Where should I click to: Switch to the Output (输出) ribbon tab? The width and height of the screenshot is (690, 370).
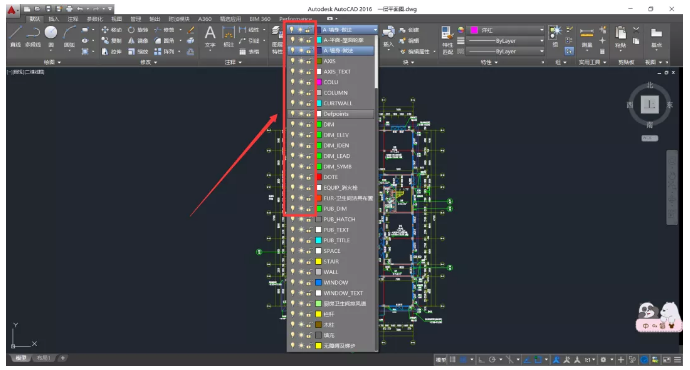154,19
